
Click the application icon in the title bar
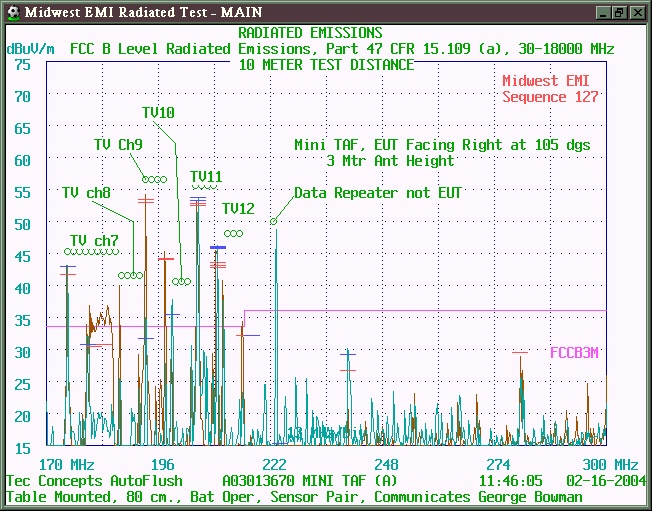tap(11, 11)
